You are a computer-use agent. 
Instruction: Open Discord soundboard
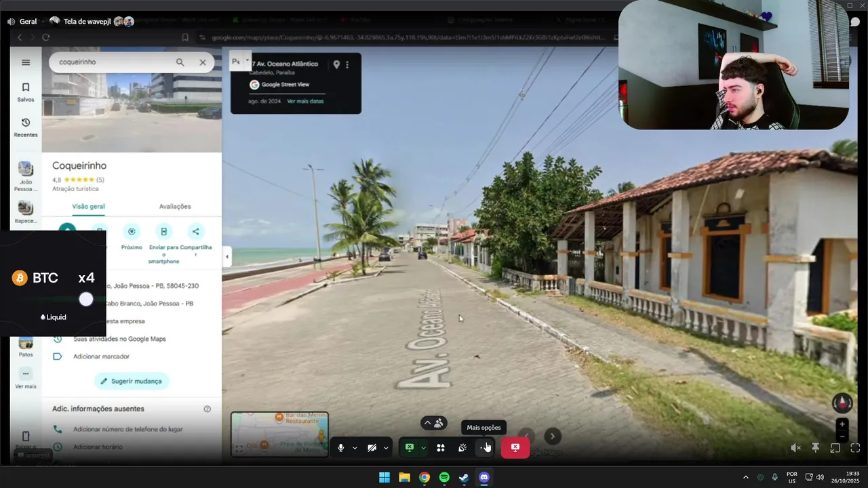(462, 447)
